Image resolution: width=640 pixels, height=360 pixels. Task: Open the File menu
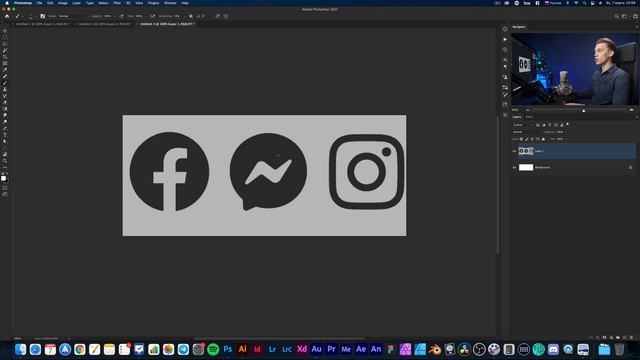coord(39,3)
